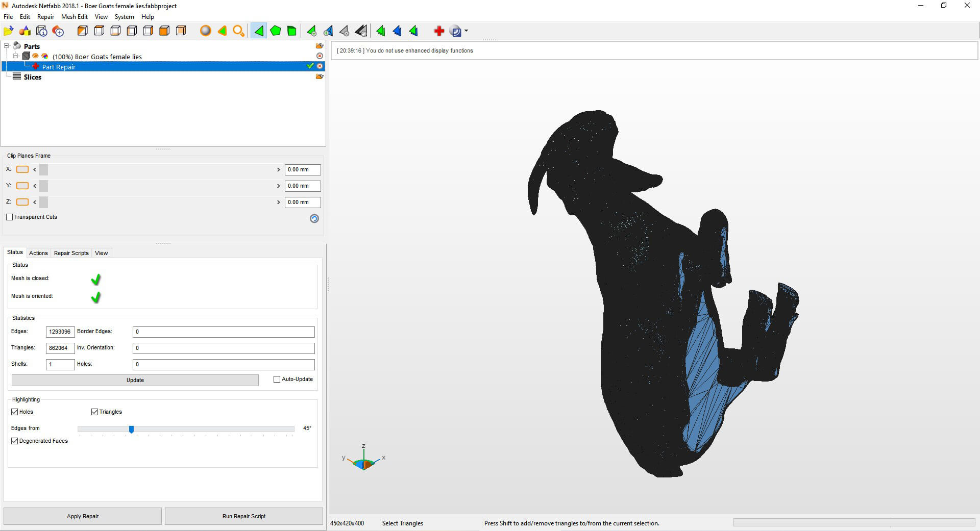Click the magnifier zoom icon in toolbar

(238, 31)
